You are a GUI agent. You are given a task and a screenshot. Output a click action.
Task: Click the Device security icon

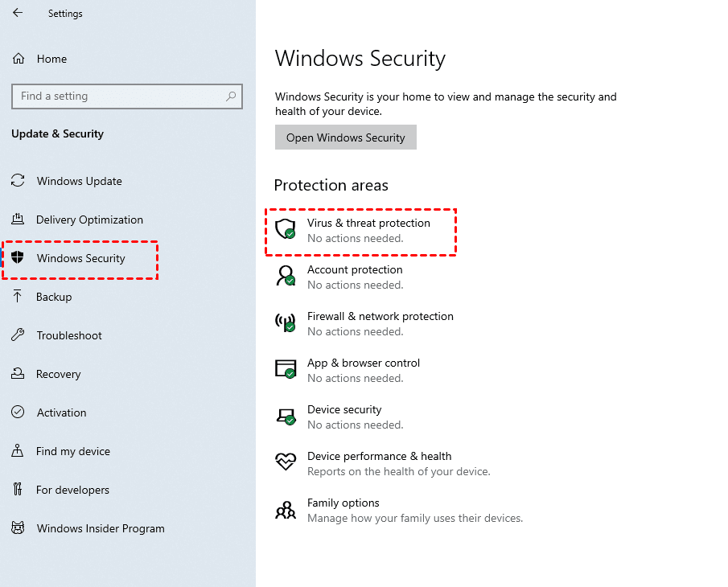tap(286, 416)
